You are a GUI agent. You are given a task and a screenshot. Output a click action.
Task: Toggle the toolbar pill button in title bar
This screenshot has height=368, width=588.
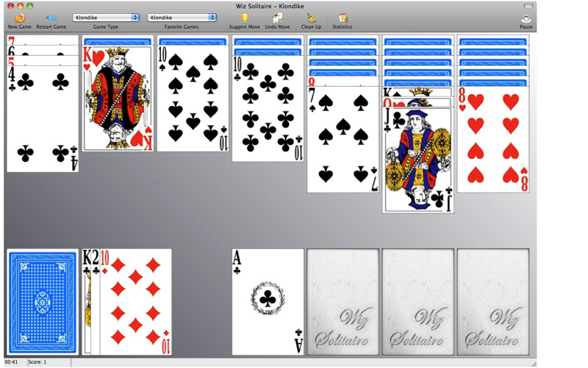[x=528, y=6]
